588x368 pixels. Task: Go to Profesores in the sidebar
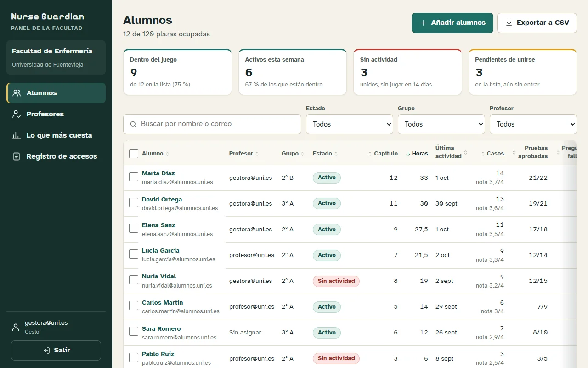click(56, 114)
